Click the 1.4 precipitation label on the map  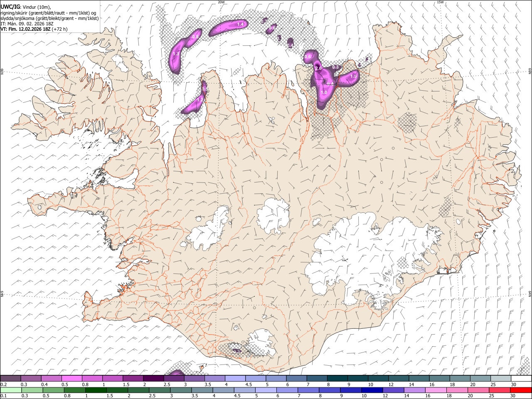tap(240, 25)
